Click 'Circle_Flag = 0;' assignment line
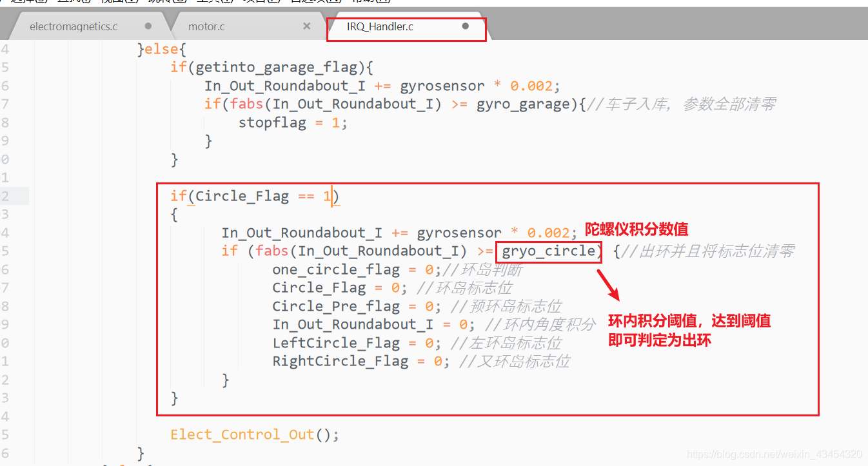This screenshot has width=868, height=466. [x=339, y=287]
